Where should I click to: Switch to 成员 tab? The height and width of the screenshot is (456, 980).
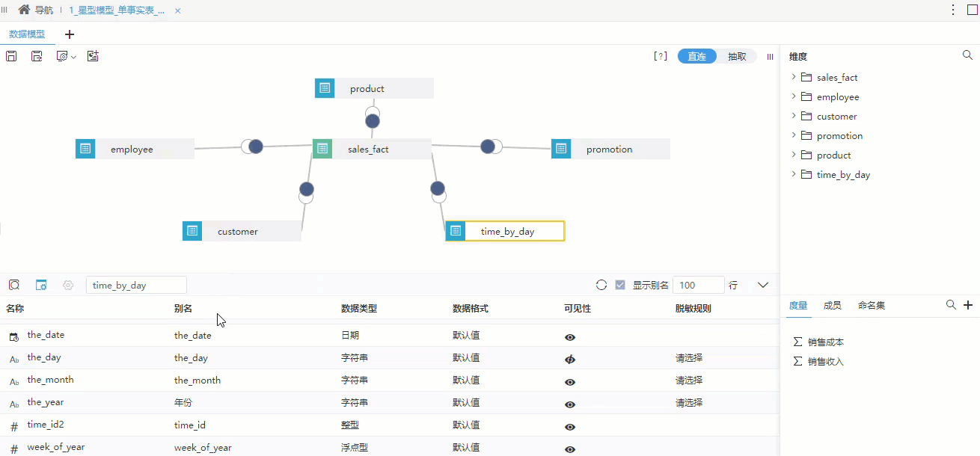(x=833, y=306)
